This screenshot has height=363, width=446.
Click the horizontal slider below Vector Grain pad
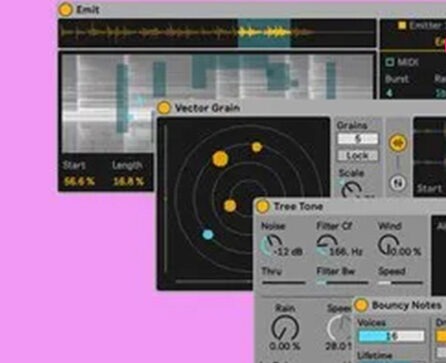(214, 282)
